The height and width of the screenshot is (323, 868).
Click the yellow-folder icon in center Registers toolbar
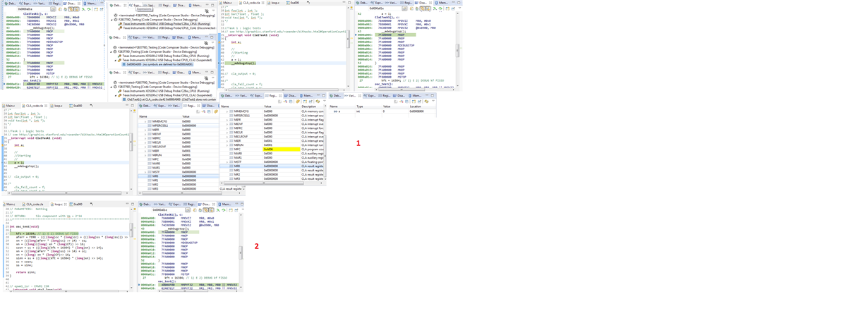[298, 102]
